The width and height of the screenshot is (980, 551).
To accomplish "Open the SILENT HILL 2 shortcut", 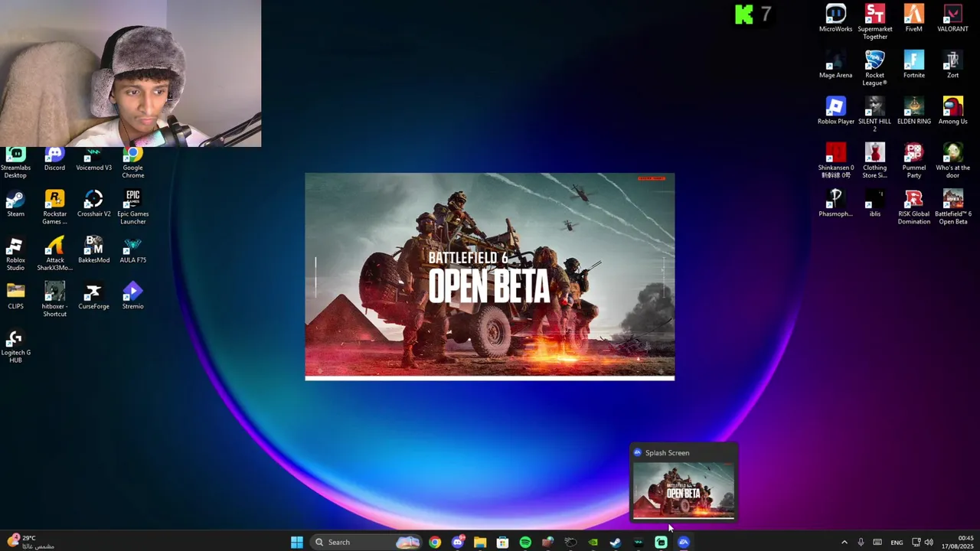I will click(x=874, y=115).
